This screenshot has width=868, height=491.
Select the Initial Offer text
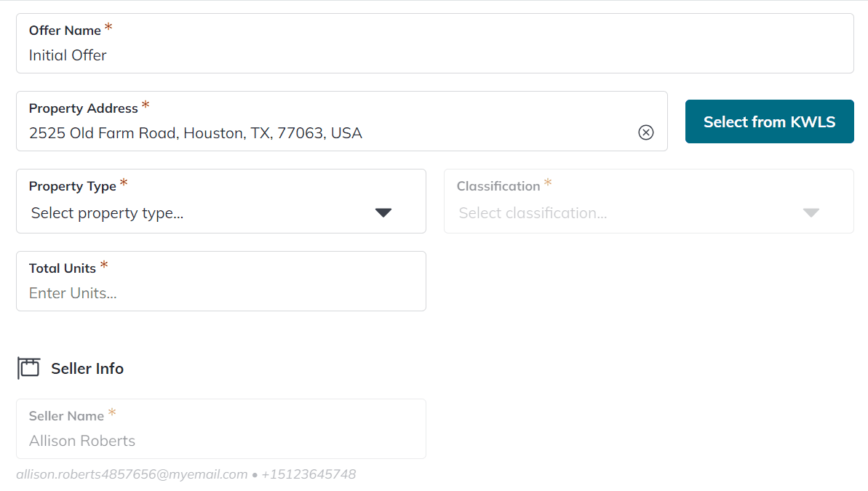(68, 55)
